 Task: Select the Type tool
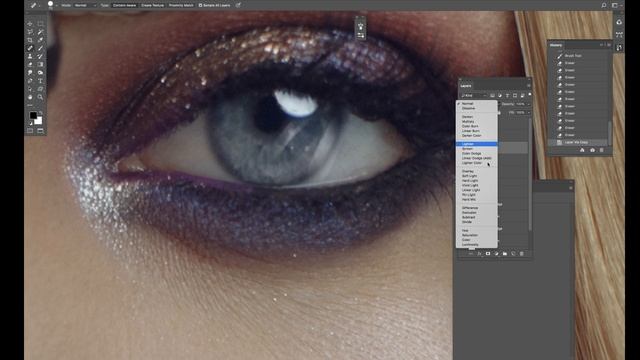click(40, 81)
